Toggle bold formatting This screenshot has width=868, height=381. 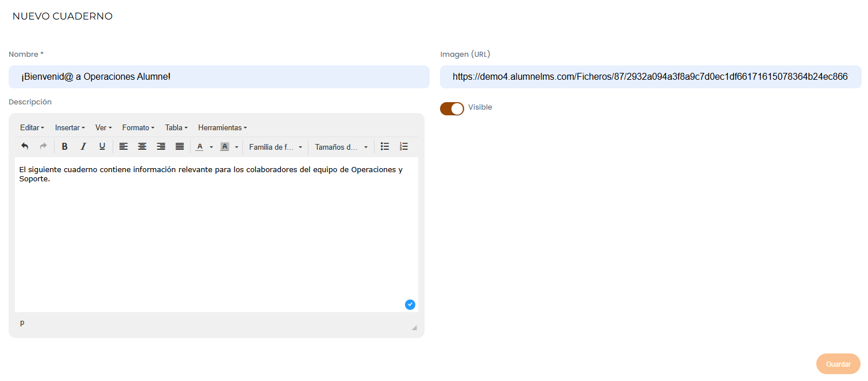65,146
